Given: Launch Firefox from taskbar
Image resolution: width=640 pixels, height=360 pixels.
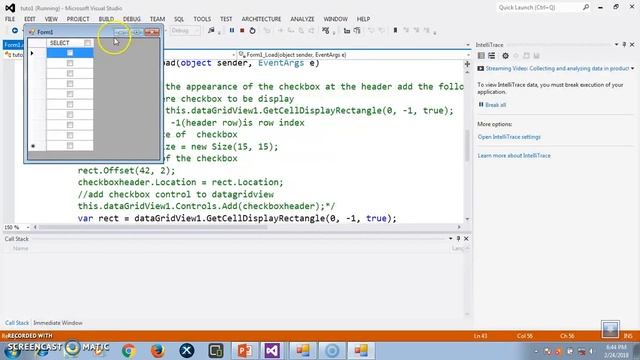Looking at the screenshot, I should coord(158,351).
